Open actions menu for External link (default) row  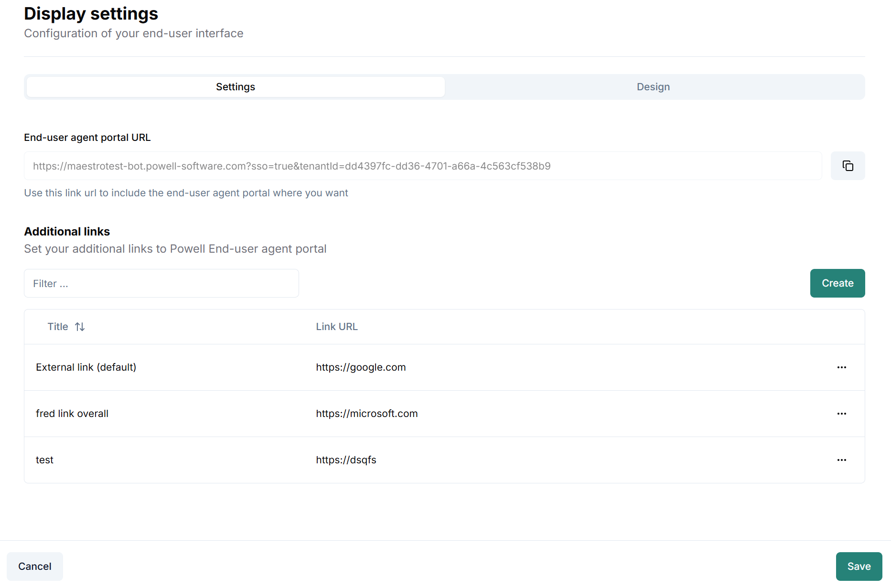[x=842, y=367]
